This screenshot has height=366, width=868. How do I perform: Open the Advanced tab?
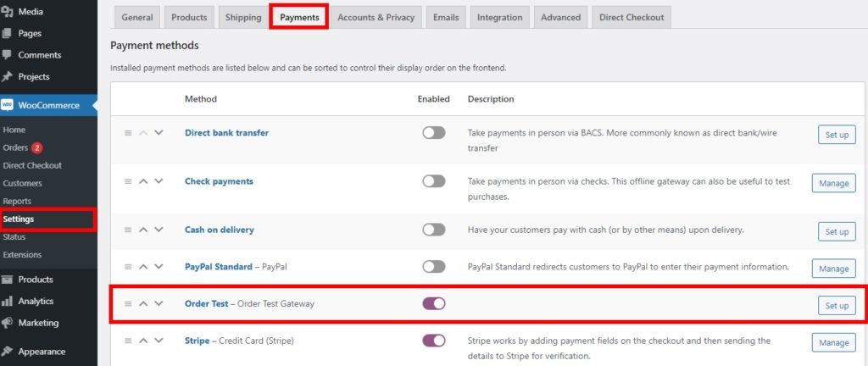[561, 17]
